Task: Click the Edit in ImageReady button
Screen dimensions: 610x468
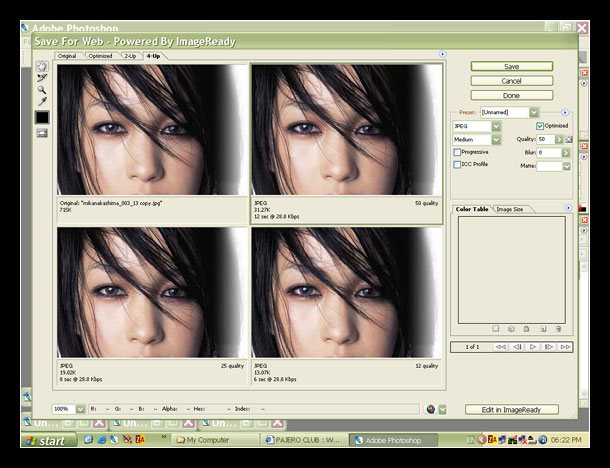Action: click(511, 409)
